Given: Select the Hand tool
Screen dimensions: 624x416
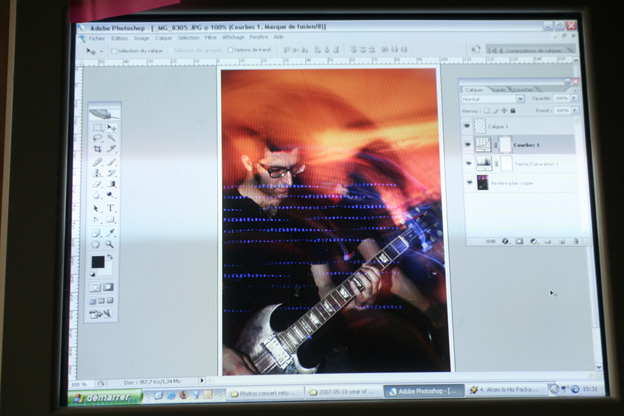Looking at the screenshot, I should (96, 244).
